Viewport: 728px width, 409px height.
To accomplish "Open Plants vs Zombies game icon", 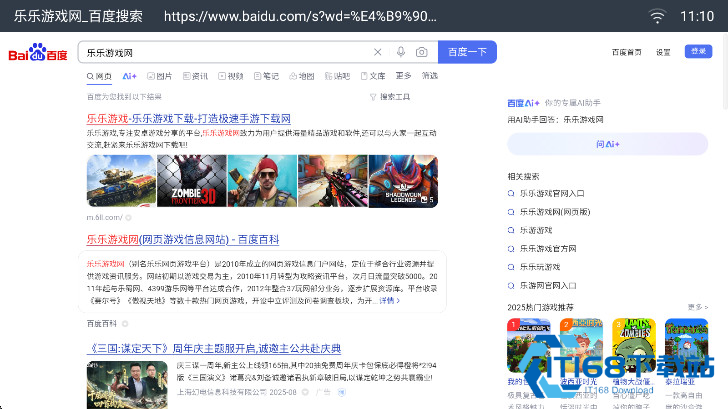I will (x=634, y=345).
